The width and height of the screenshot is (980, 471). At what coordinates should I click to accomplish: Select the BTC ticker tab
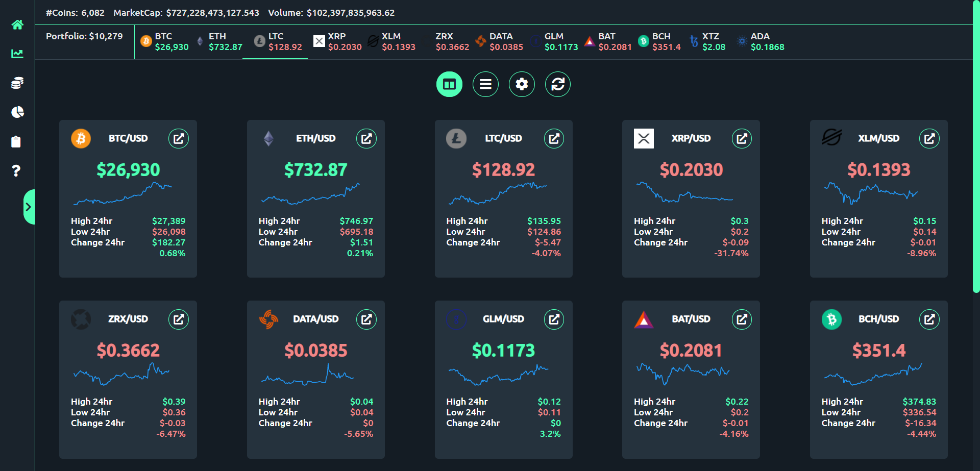pyautogui.click(x=164, y=42)
